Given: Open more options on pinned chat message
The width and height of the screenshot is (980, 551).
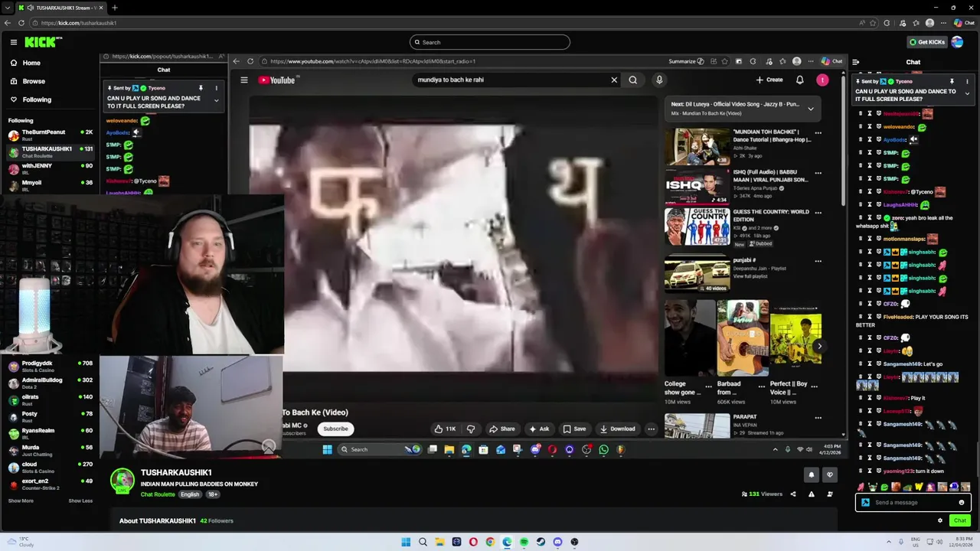Looking at the screenshot, I should tap(967, 81).
